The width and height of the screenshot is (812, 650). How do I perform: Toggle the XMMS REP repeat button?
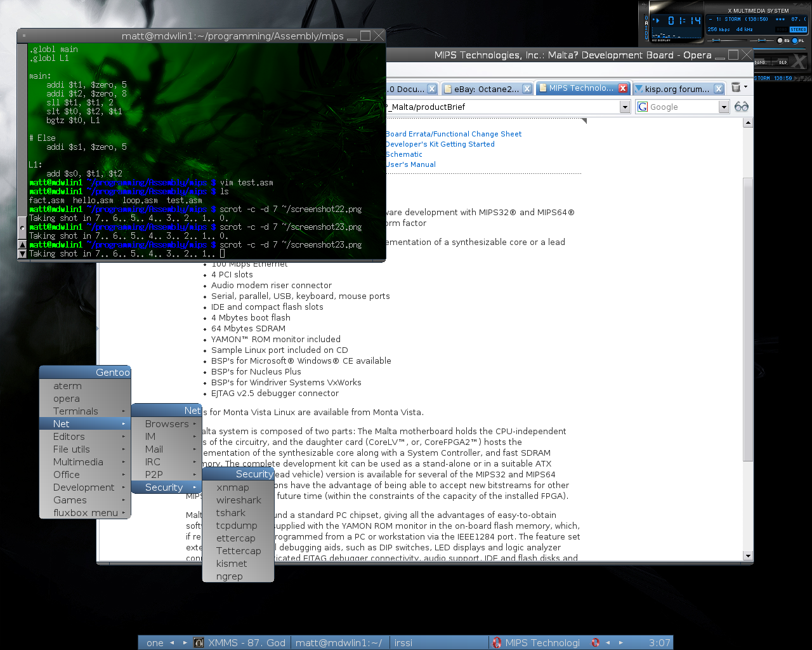(x=783, y=62)
